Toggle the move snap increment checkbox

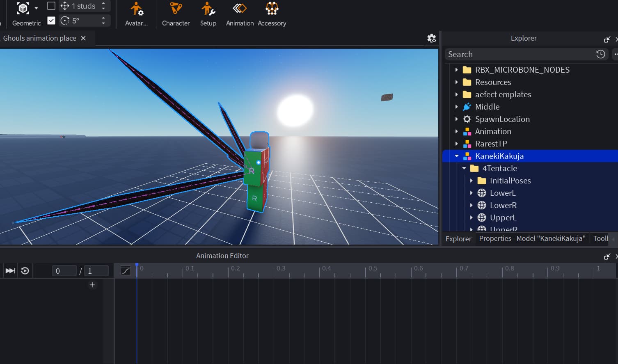[51, 6]
